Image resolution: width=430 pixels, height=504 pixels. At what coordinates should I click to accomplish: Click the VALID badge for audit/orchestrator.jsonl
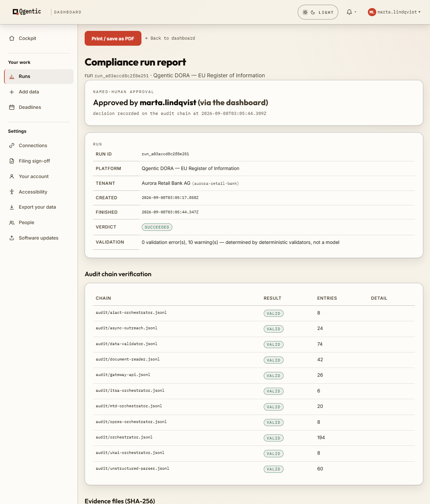point(273,438)
